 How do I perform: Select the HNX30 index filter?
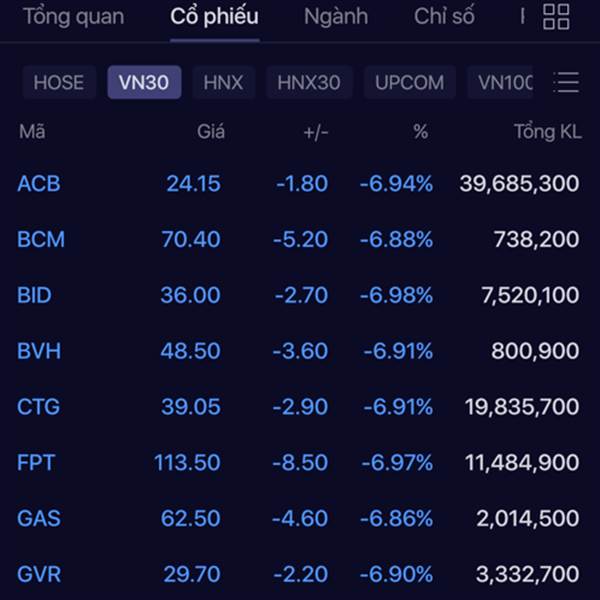pos(309,82)
